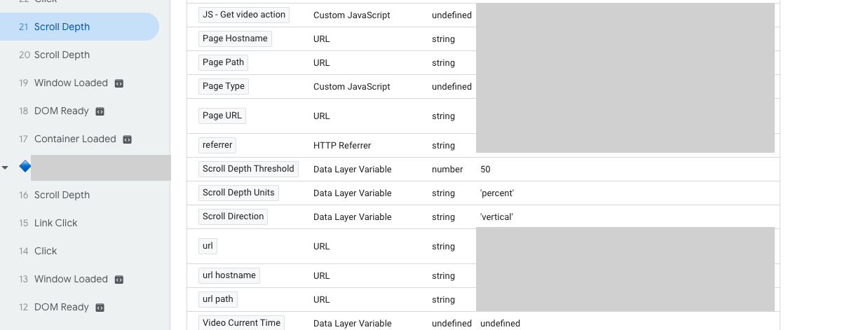Image resolution: width=868 pixels, height=330 pixels.
Task: Click code icon beside event 18 DOM Ready
Action: coord(100,111)
